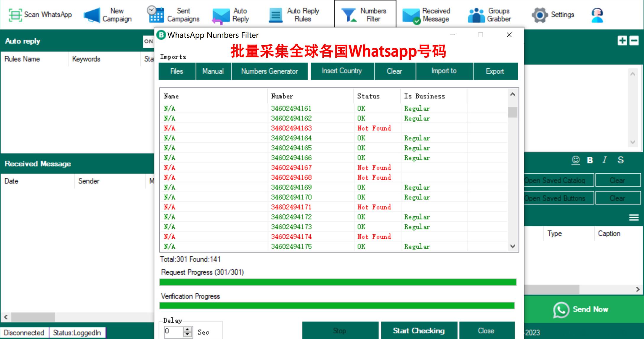Screen dimensions: 644x339
Task: Open the Scan WhatsApp tool
Action: pyautogui.click(x=40, y=15)
